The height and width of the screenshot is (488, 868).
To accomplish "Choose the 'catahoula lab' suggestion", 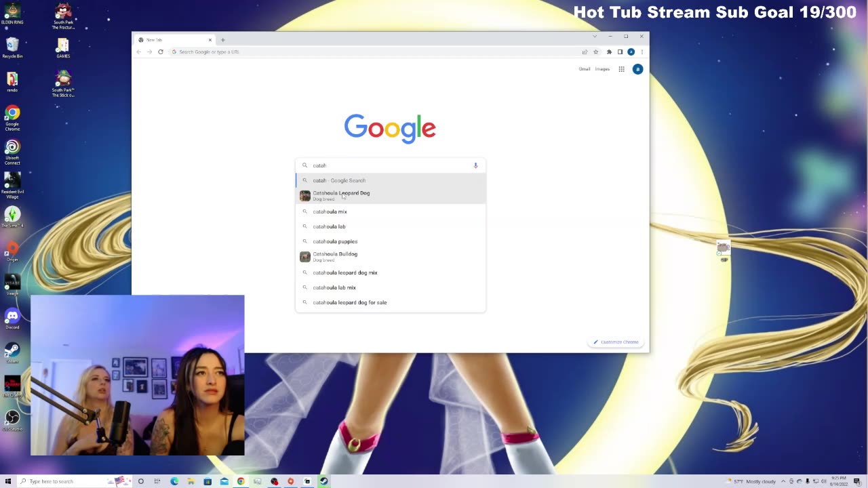I will [391, 226].
